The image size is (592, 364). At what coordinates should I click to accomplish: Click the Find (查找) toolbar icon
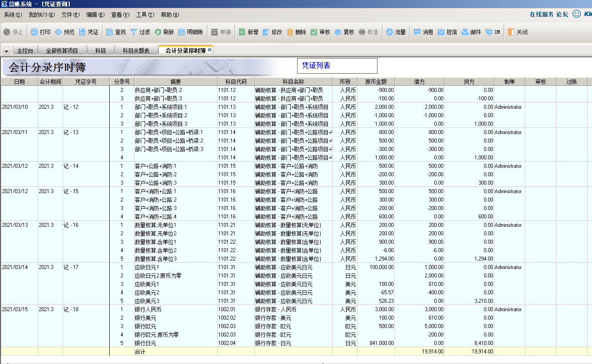click(109, 32)
